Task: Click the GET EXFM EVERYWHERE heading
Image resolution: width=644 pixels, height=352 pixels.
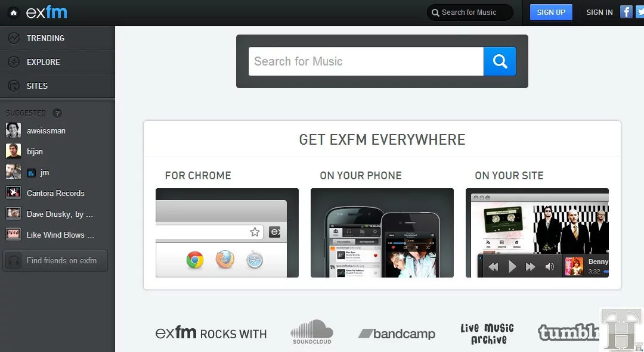Action: (382, 139)
